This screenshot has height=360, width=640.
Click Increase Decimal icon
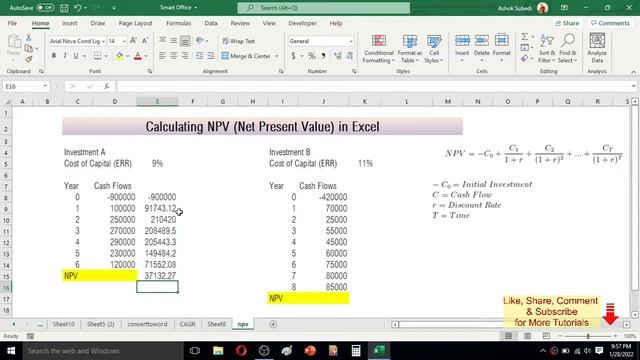click(338, 56)
